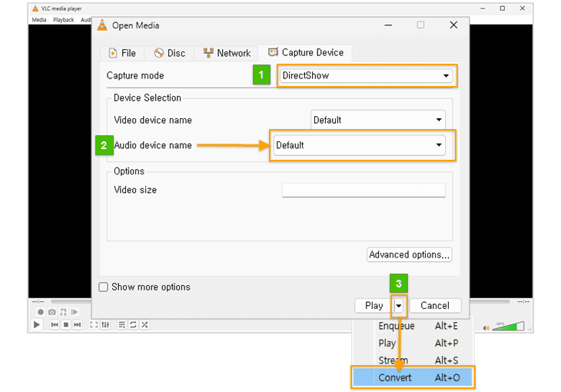This screenshot has width=561, height=392.
Task: Take a snapshot with the camera icon
Action: click(x=51, y=312)
